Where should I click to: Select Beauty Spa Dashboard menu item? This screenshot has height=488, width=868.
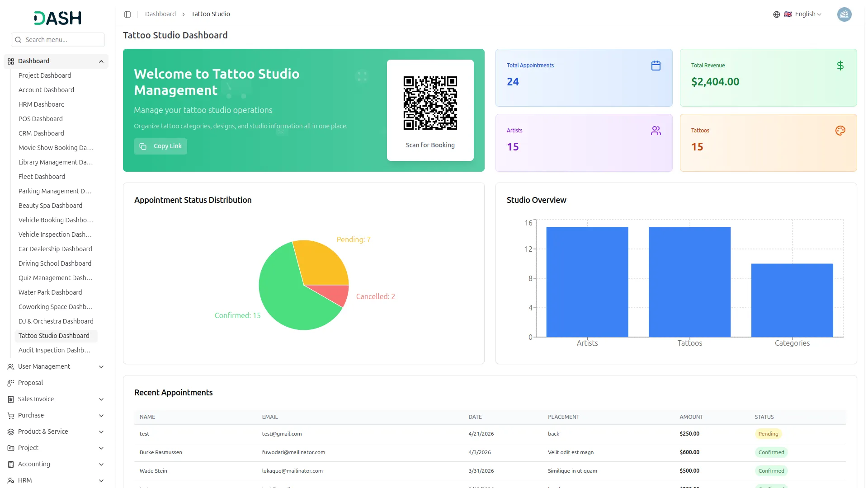(50, 206)
